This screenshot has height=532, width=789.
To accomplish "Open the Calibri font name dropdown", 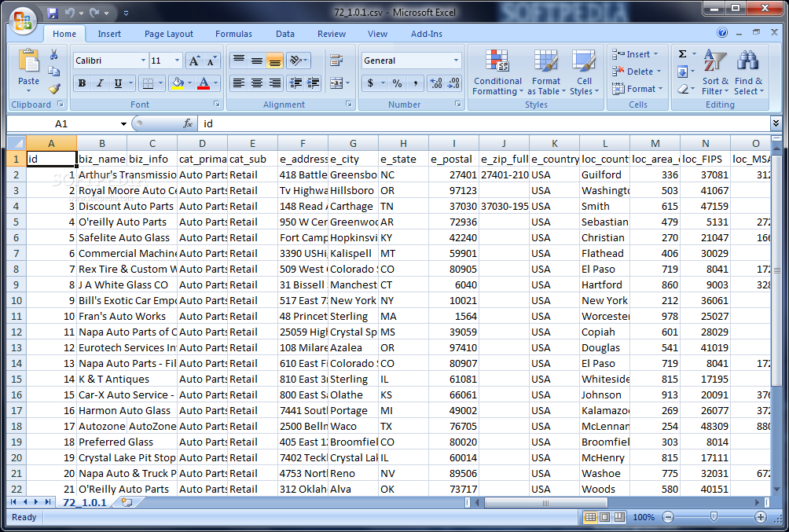I will point(143,61).
